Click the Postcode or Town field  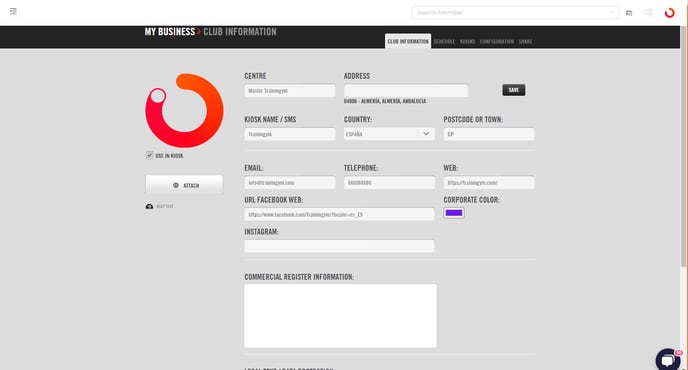pyautogui.click(x=489, y=134)
